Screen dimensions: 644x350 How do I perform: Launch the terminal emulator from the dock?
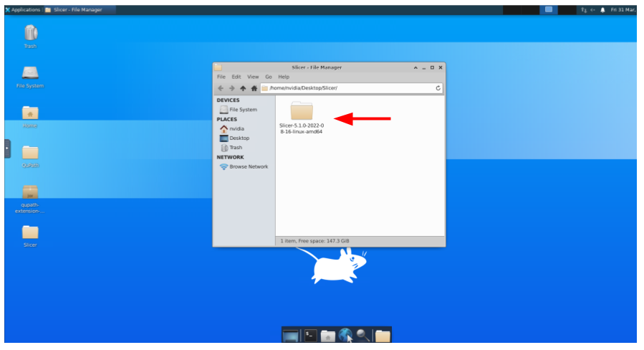coord(310,335)
